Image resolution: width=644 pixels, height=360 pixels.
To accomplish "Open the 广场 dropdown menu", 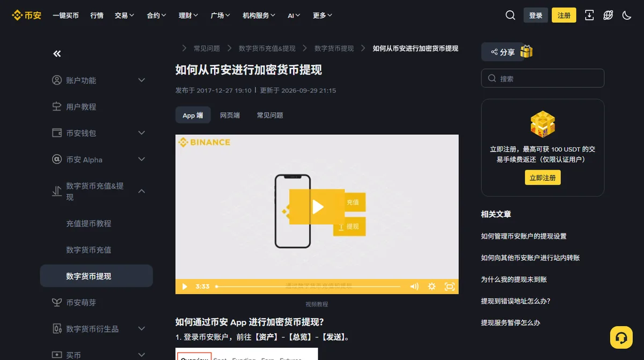I will pyautogui.click(x=221, y=16).
